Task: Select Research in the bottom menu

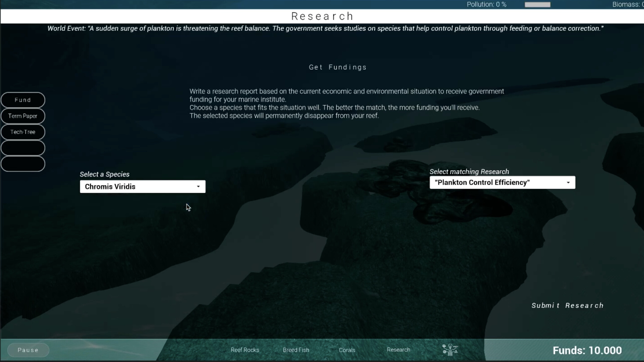Action: click(398, 350)
